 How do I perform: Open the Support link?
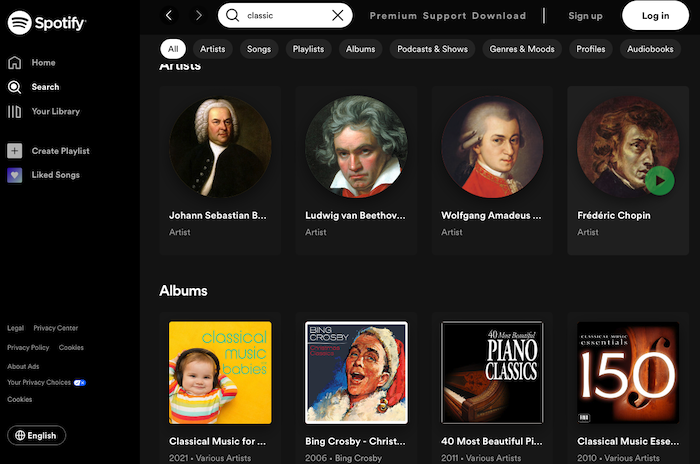pyautogui.click(x=444, y=16)
